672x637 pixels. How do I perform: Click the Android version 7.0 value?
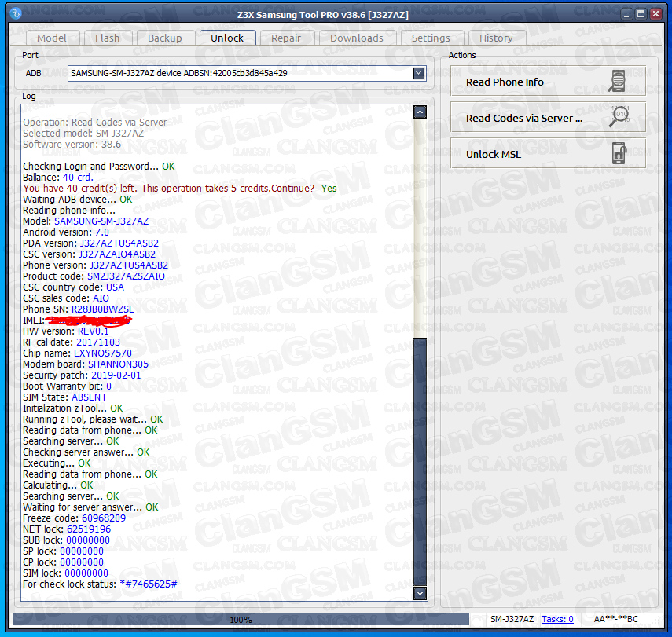pyautogui.click(x=102, y=232)
